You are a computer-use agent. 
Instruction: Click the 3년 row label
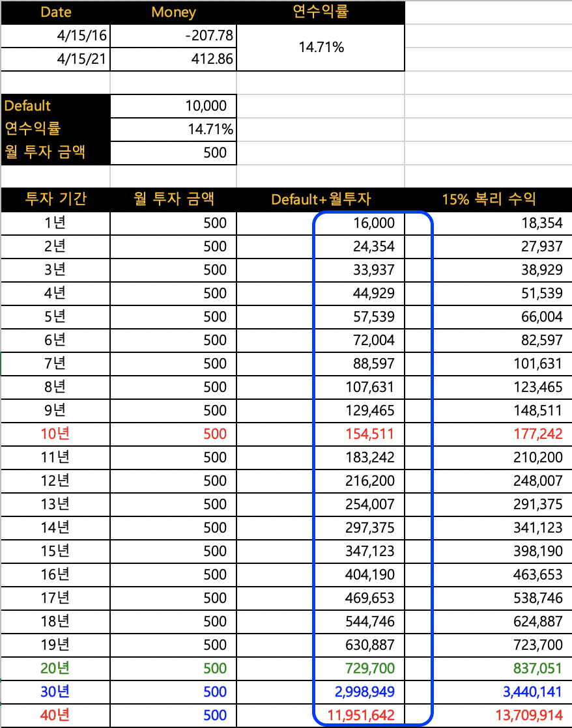coord(56,270)
